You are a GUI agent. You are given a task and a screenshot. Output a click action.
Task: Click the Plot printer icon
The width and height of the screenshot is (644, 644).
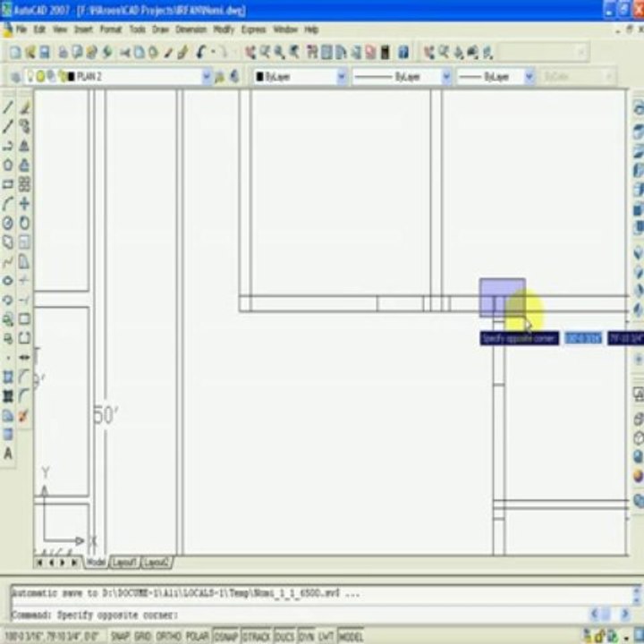(63, 52)
